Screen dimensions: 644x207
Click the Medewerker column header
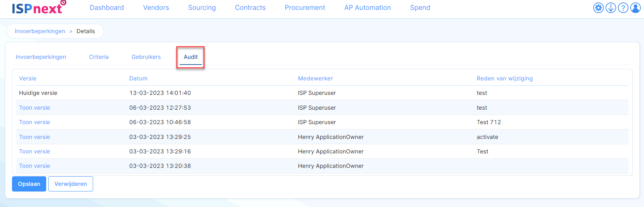click(315, 79)
